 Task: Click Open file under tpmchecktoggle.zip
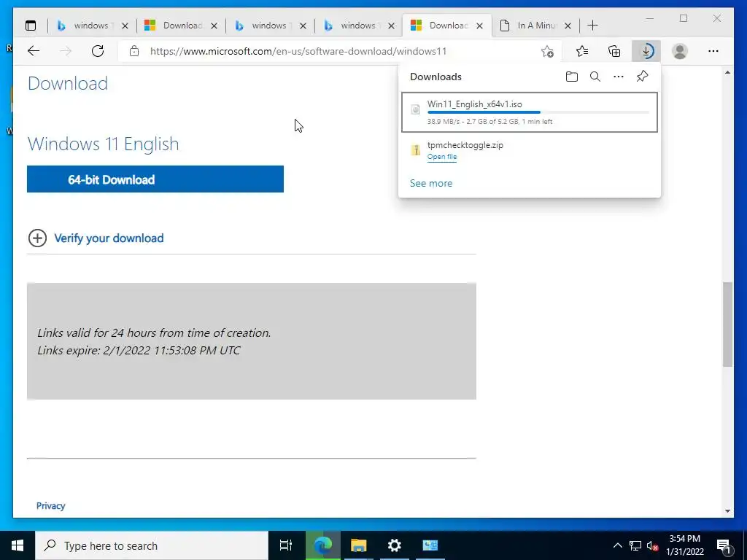pos(442,157)
